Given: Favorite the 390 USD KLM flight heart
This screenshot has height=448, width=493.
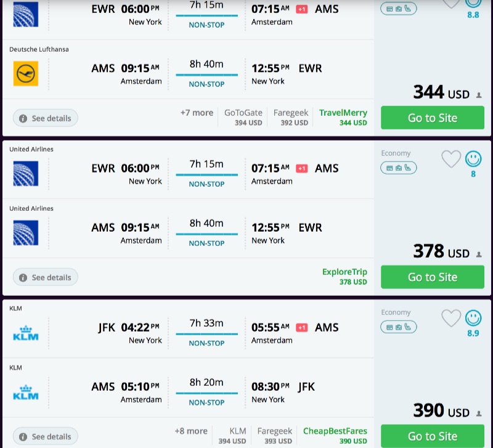Looking at the screenshot, I should (451, 319).
